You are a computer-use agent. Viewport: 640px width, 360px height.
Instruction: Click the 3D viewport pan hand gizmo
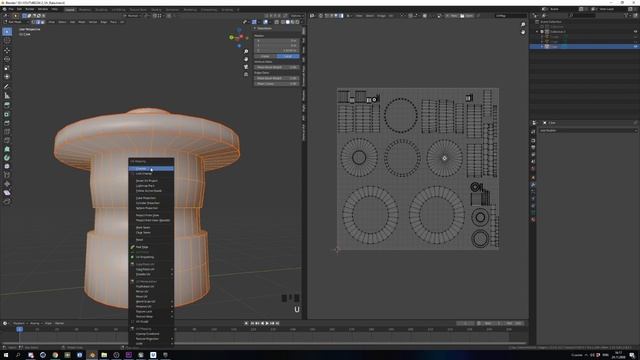246,59
